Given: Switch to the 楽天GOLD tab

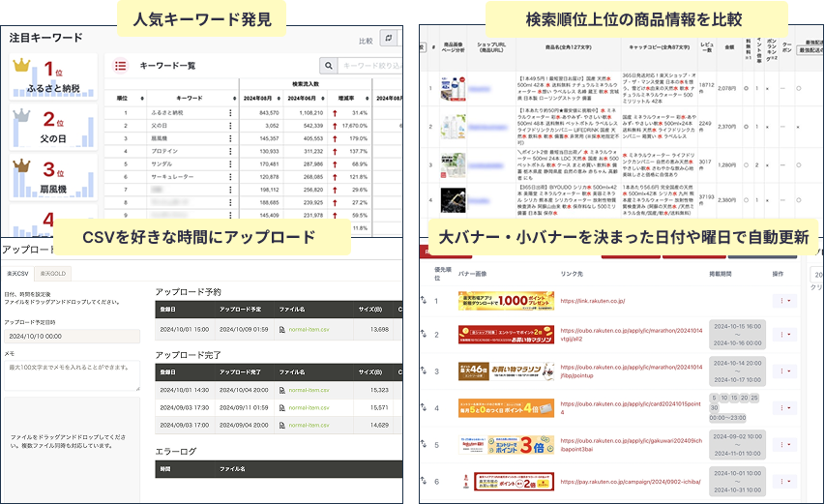Looking at the screenshot, I should click(53, 274).
